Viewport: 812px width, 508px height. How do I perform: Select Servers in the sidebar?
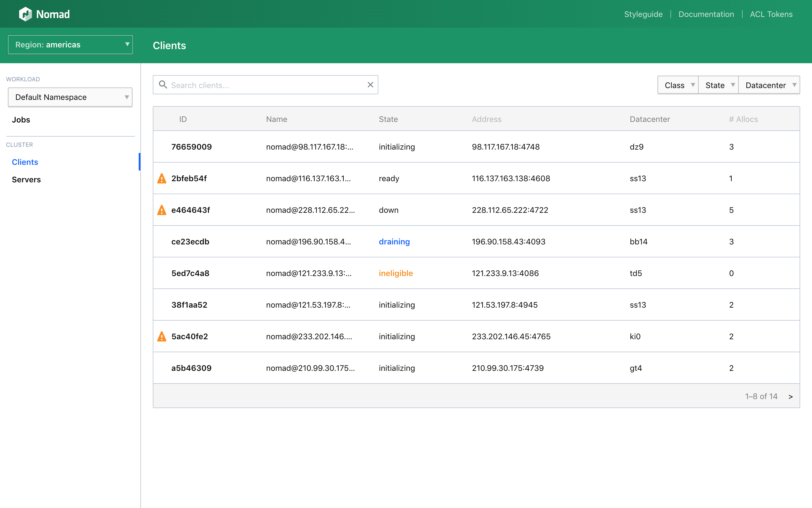(x=26, y=179)
